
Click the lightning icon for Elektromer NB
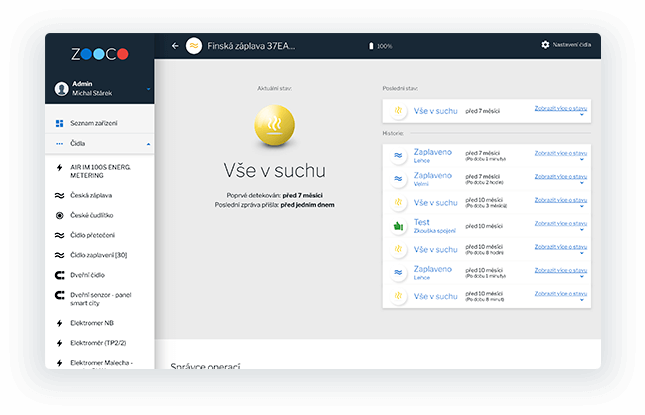[60, 323]
